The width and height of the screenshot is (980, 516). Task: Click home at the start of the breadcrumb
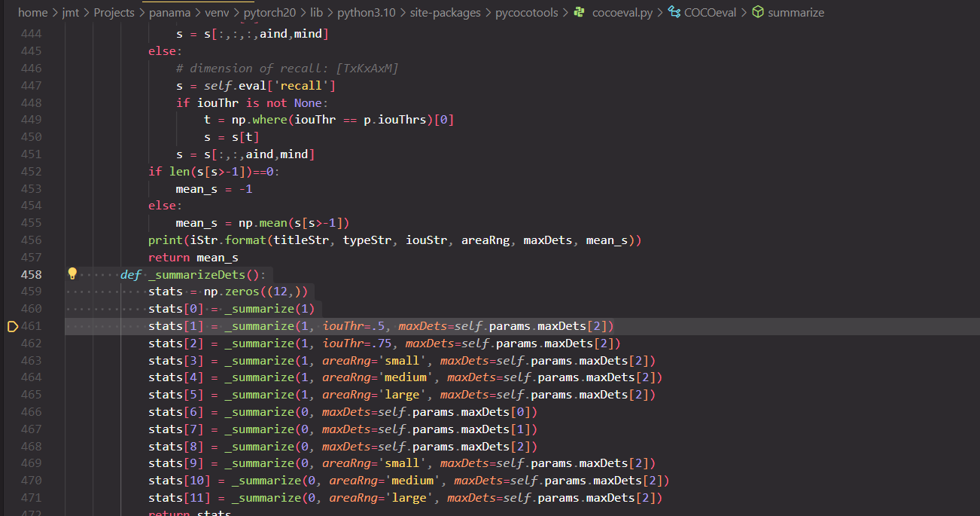pyautogui.click(x=33, y=13)
